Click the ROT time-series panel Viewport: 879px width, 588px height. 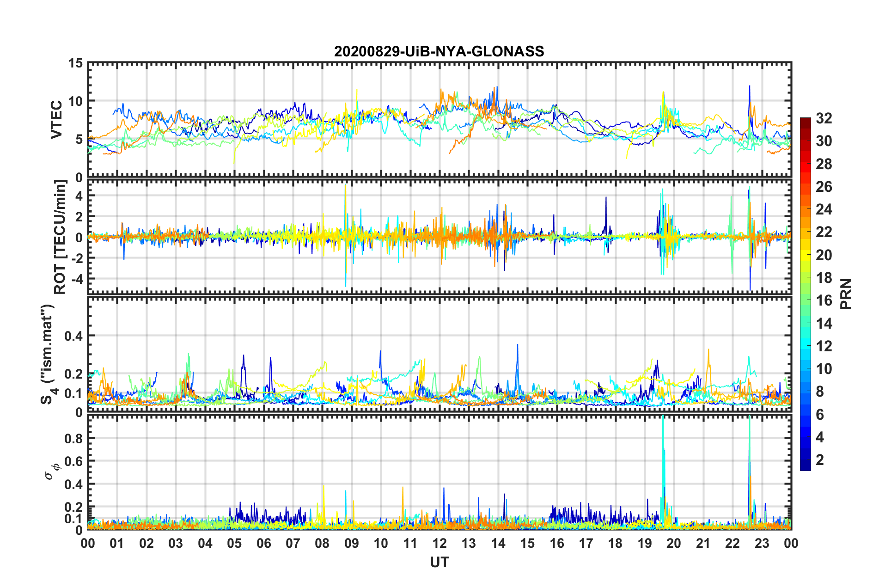pos(439,237)
